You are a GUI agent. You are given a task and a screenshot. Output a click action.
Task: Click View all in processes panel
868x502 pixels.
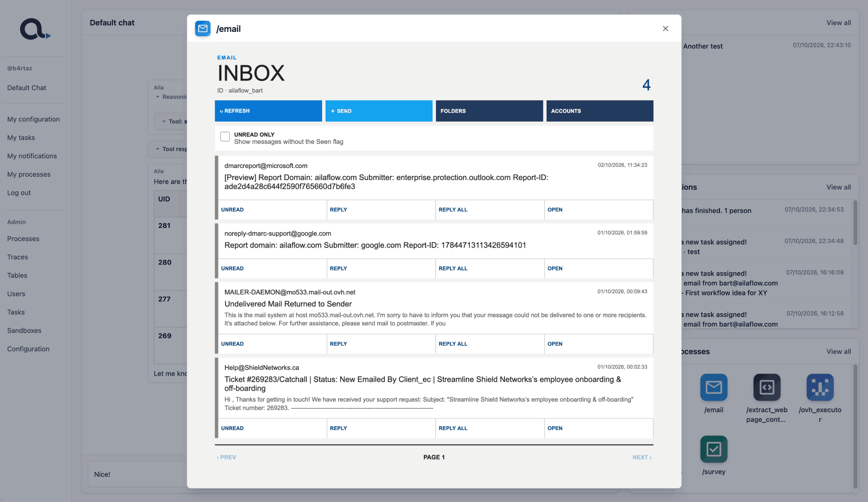[x=839, y=352]
